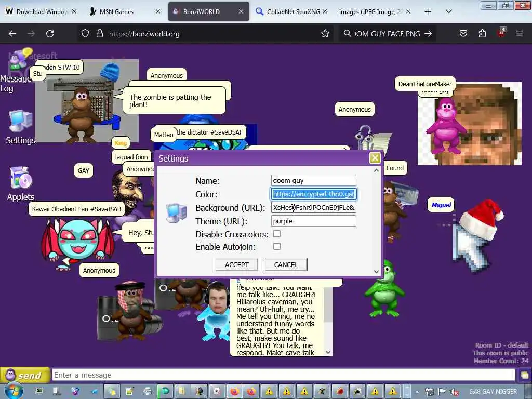Toggle the Enable Autojoin checkbox
The width and height of the screenshot is (532, 399).
(277, 247)
